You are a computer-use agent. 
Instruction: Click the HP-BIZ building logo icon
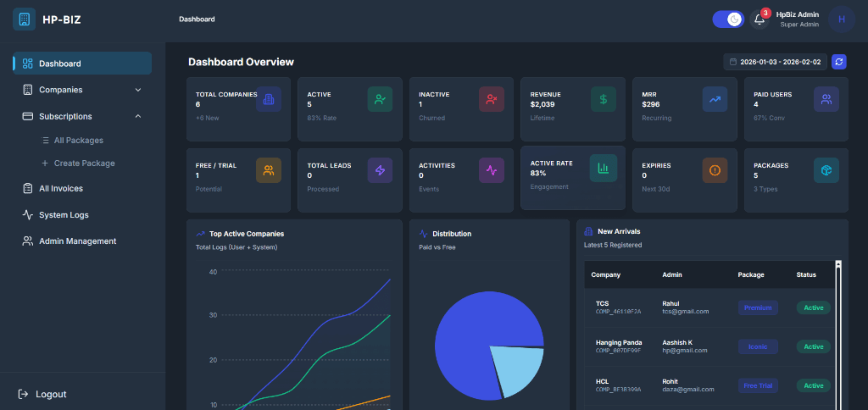(24, 19)
